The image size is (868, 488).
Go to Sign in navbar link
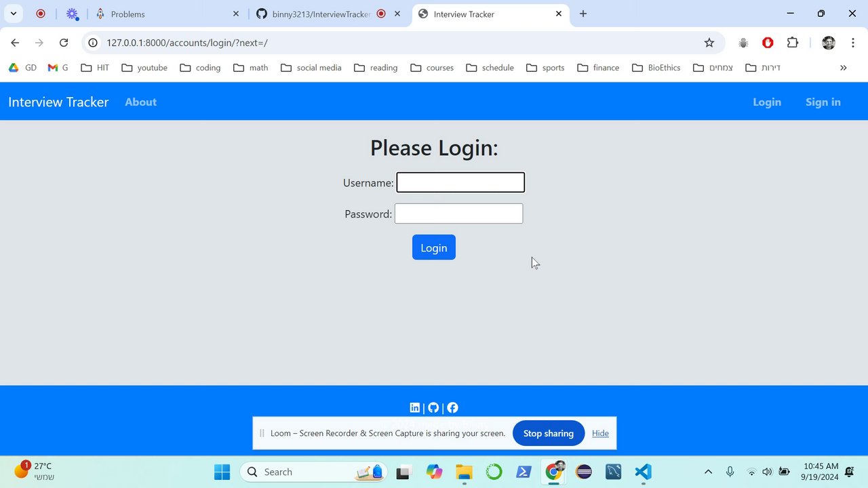(823, 102)
